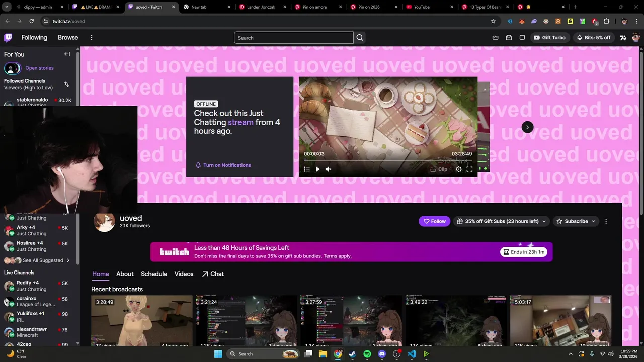Image resolution: width=644 pixels, height=362 pixels.
Task: Click the Windows Start button
Action: tap(218, 354)
